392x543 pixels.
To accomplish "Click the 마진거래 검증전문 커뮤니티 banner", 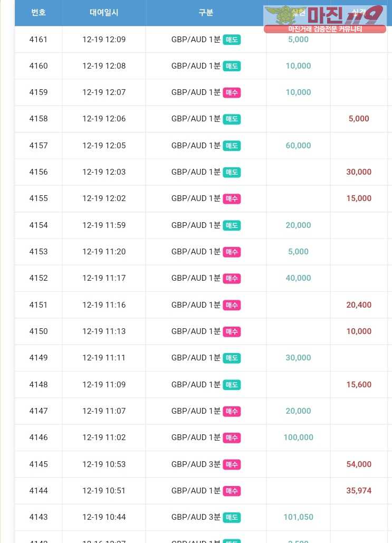I will tap(325, 29).
